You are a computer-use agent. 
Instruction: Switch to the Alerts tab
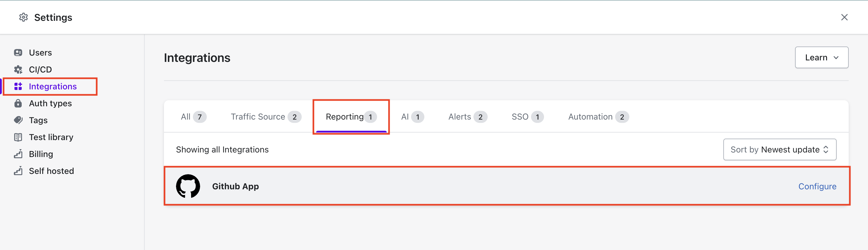click(x=467, y=117)
